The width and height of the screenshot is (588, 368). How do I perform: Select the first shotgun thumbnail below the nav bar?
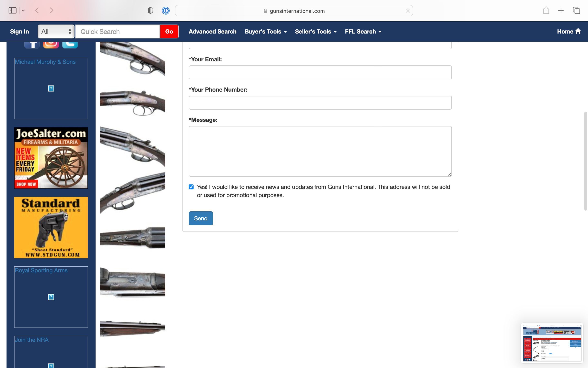tap(133, 59)
